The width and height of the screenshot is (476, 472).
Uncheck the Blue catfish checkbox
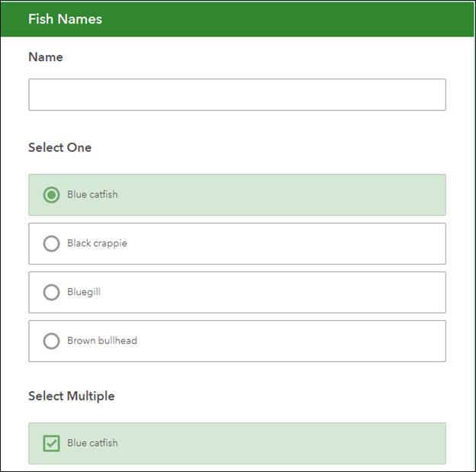(51, 443)
